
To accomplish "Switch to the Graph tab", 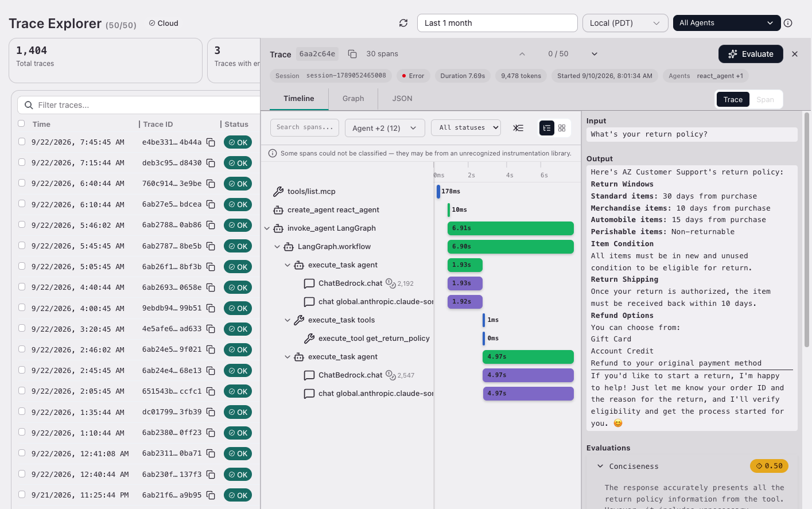I will tap(353, 99).
